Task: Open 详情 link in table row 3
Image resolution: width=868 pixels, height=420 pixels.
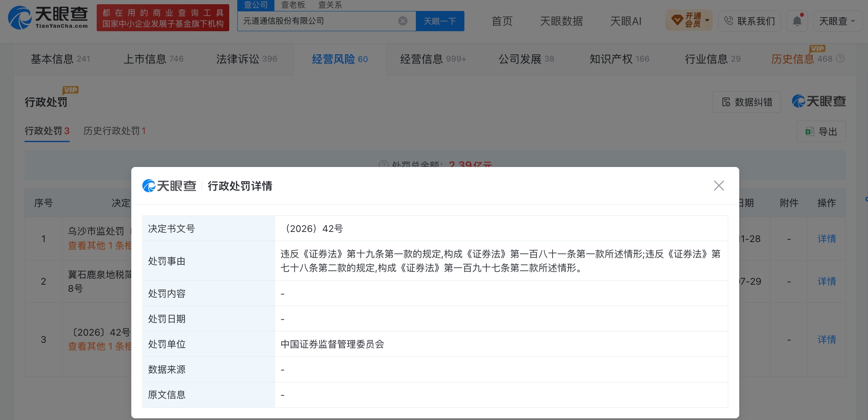Action: click(827, 339)
